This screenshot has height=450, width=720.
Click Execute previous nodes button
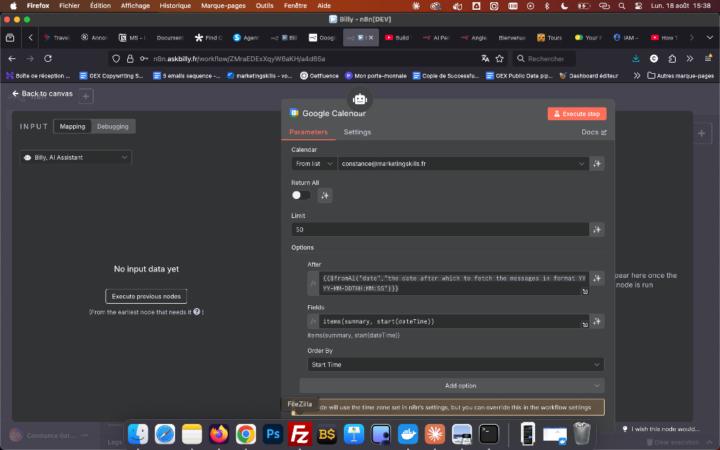146,296
